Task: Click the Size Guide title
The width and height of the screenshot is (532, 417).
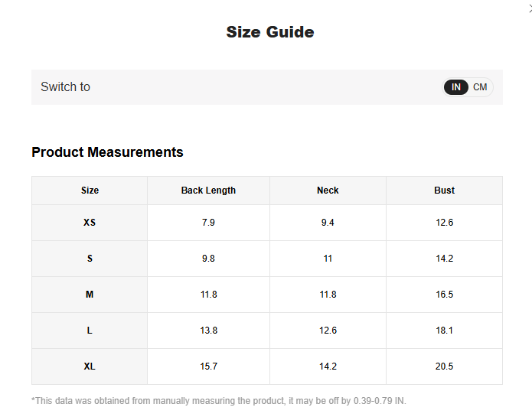Action: coord(269,32)
